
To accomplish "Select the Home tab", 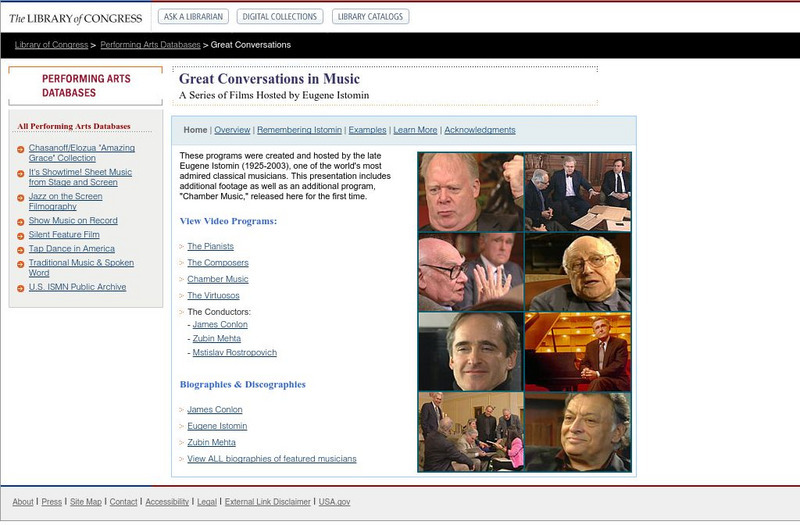I will click(x=195, y=130).
